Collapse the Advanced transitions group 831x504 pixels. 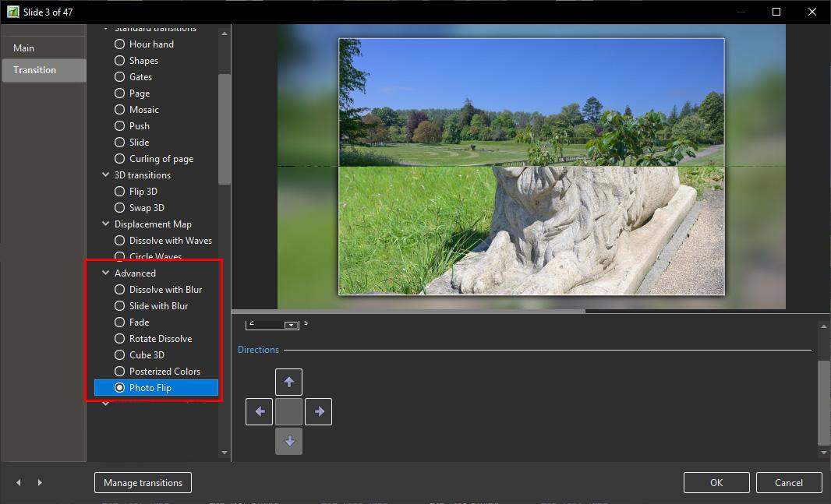pos(106,273)
